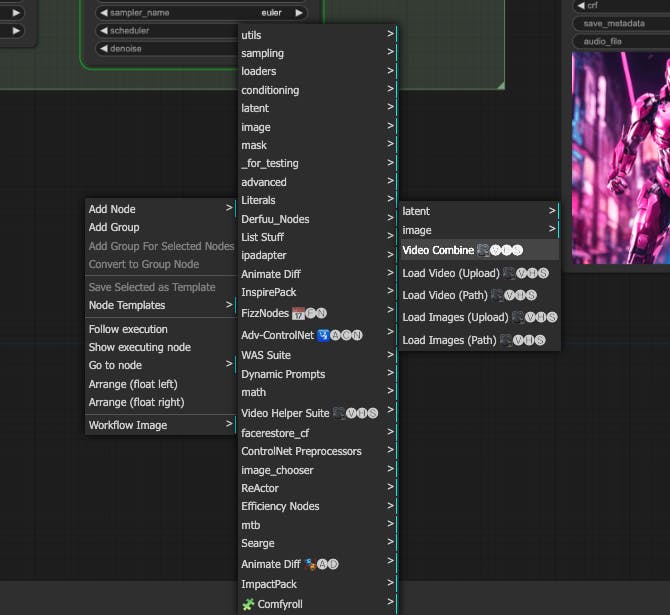This screenshot has width=670, height=615.
Task: Open the utils submenu
Action: [317, 35]
